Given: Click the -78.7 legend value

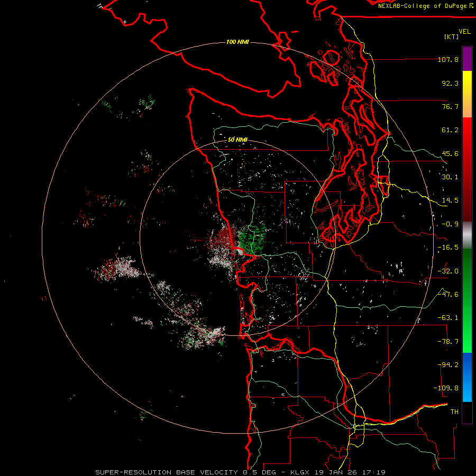Looking at the screenshot, I should coord(448,342).
